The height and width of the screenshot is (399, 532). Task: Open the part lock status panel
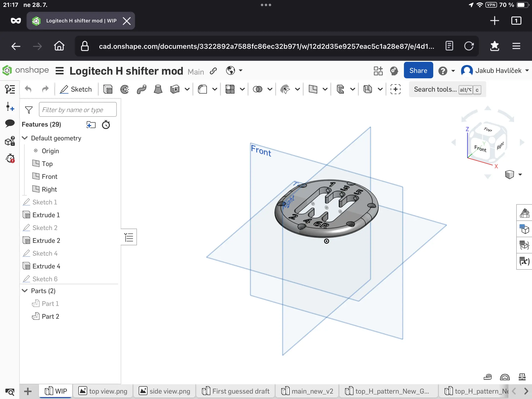(10, 141)
